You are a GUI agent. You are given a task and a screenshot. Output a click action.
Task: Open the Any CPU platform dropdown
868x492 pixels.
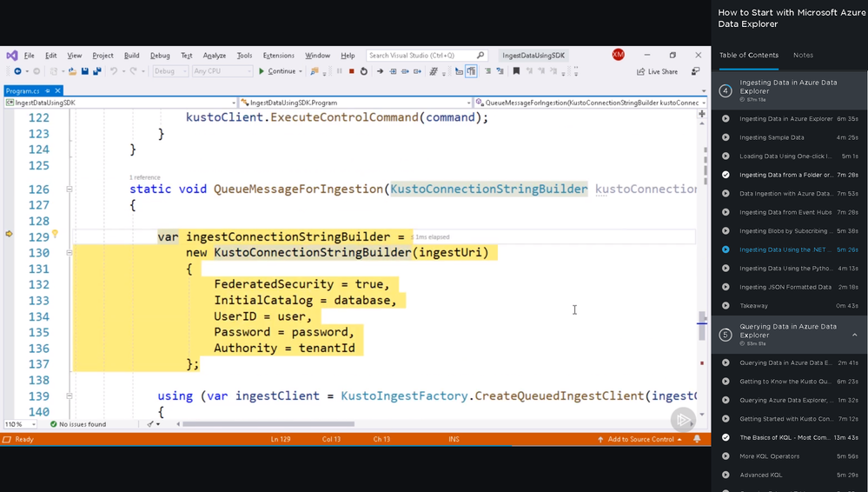tap(222, 71)
